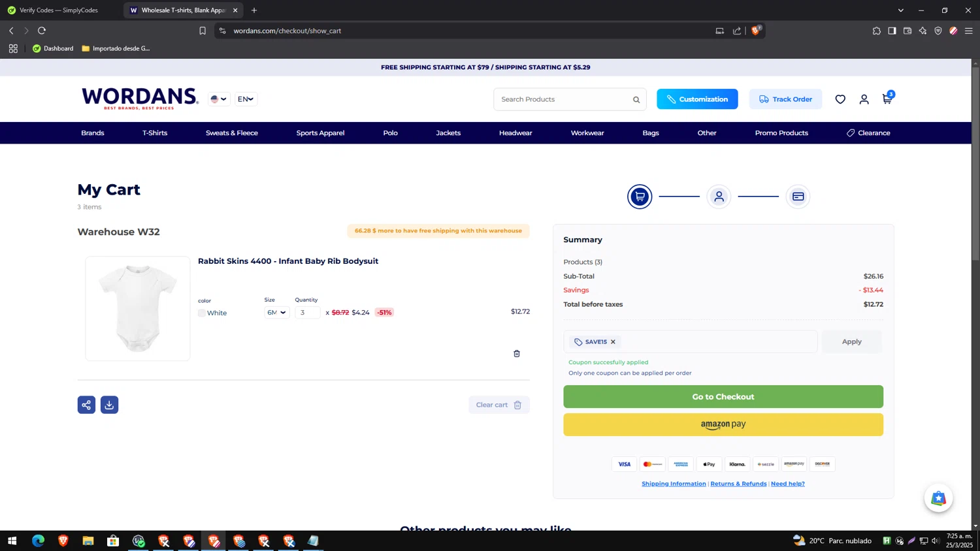
Task: Open Windows Start menu
Action: tap(12, 541)
